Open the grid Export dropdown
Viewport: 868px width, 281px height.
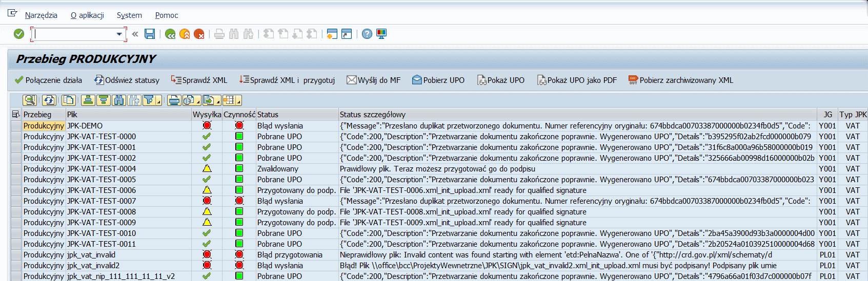tap(212, 100)
